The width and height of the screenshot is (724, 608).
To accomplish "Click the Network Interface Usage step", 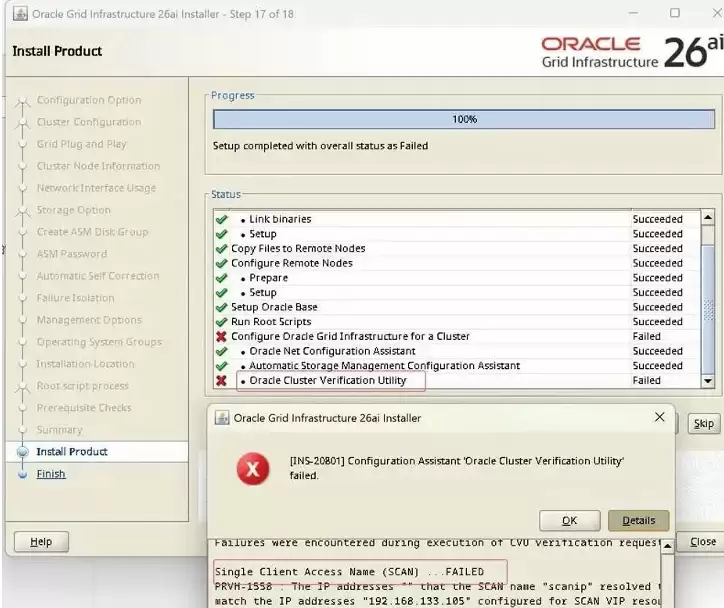I will click(96, 188).
